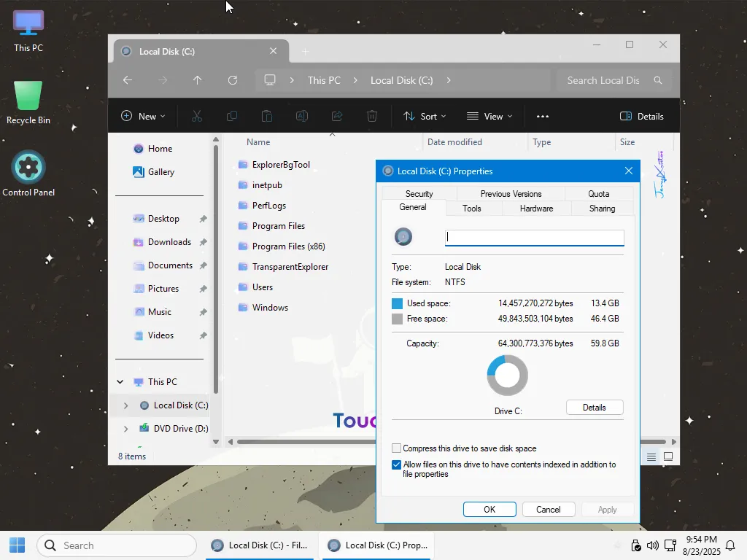Collapse the This PC tree node

pos(120,382)
